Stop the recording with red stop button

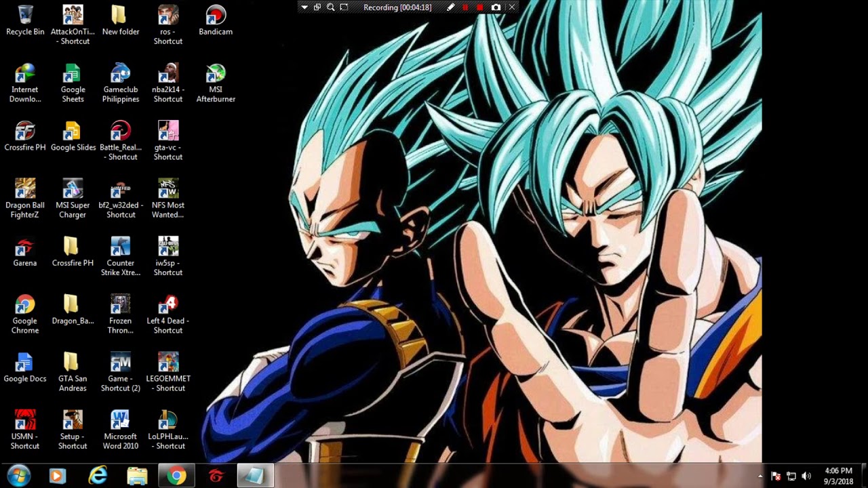tap(480, 7)
